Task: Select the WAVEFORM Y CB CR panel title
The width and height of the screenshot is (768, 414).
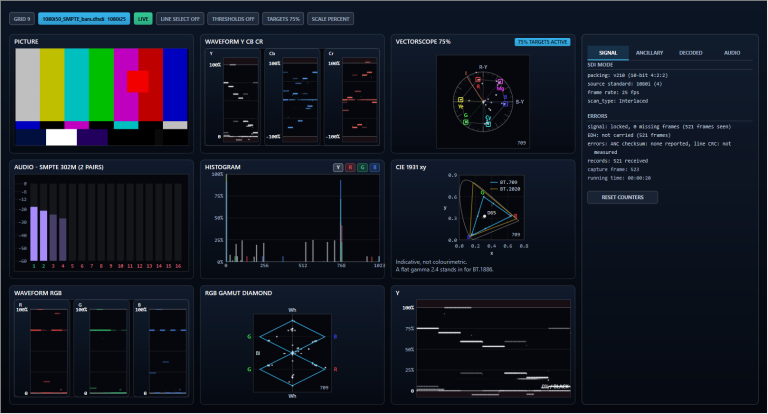Action: coord(234,42)
